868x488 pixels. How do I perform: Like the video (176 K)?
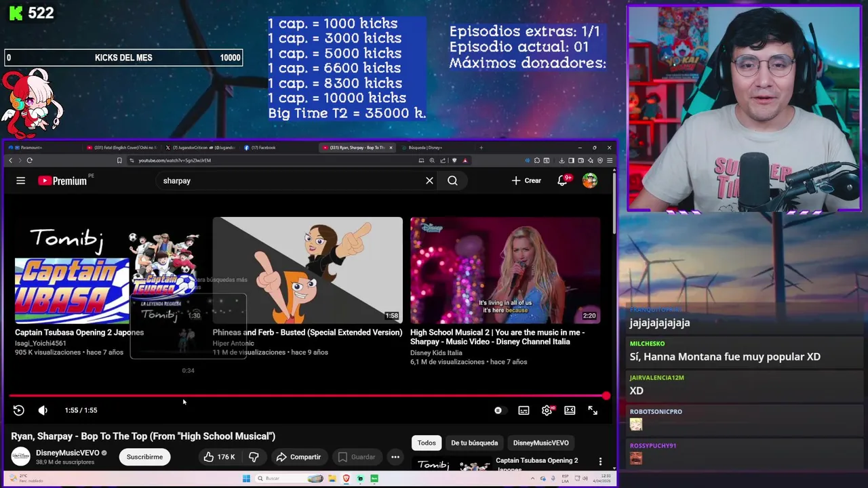tap(218, 457)
